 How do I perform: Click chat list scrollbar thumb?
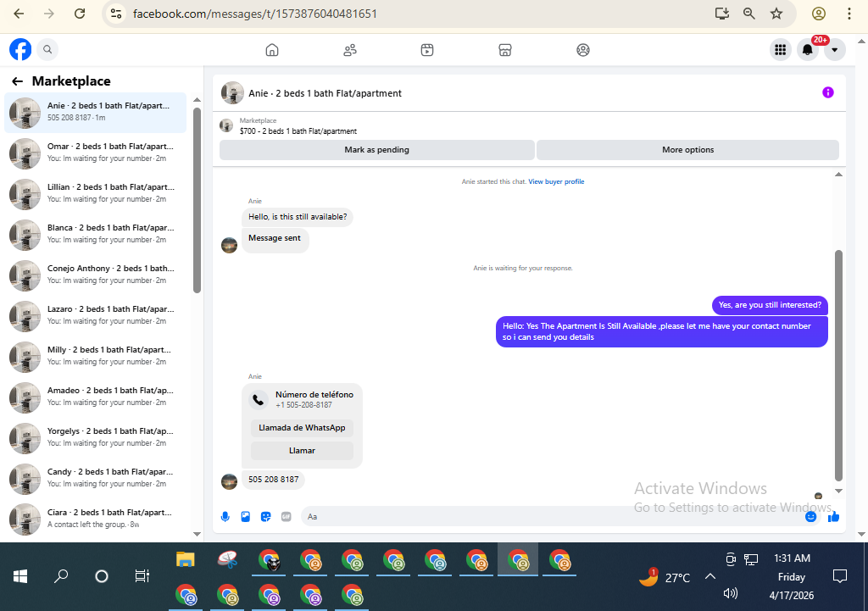[197, 200]
